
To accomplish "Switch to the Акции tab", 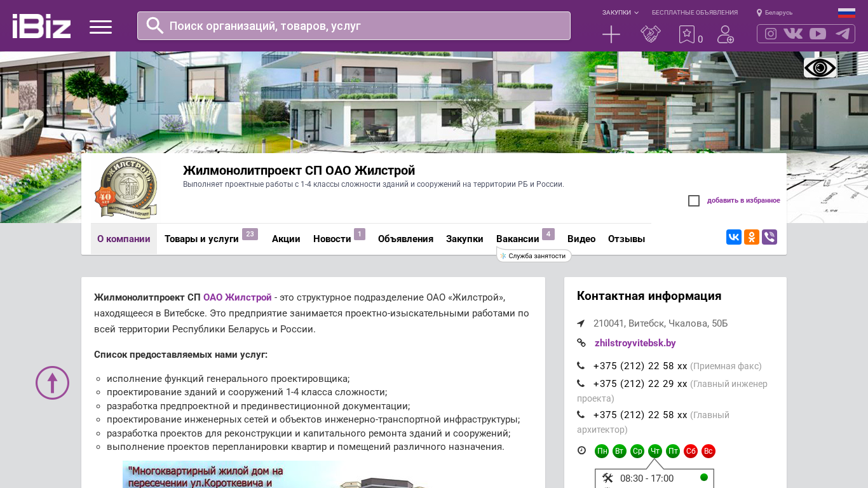I will (x=286, y=239).
